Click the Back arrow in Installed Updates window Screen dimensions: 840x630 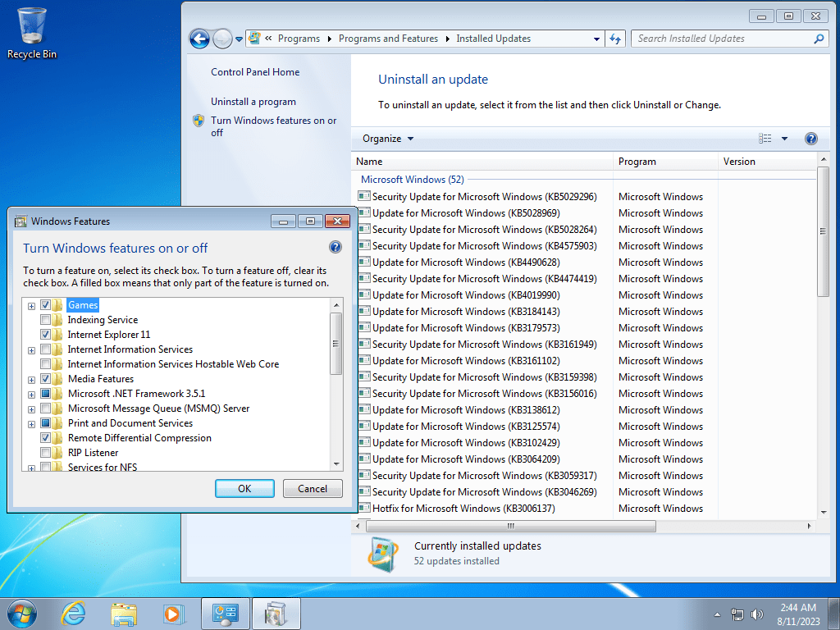(x=200, y=39)
